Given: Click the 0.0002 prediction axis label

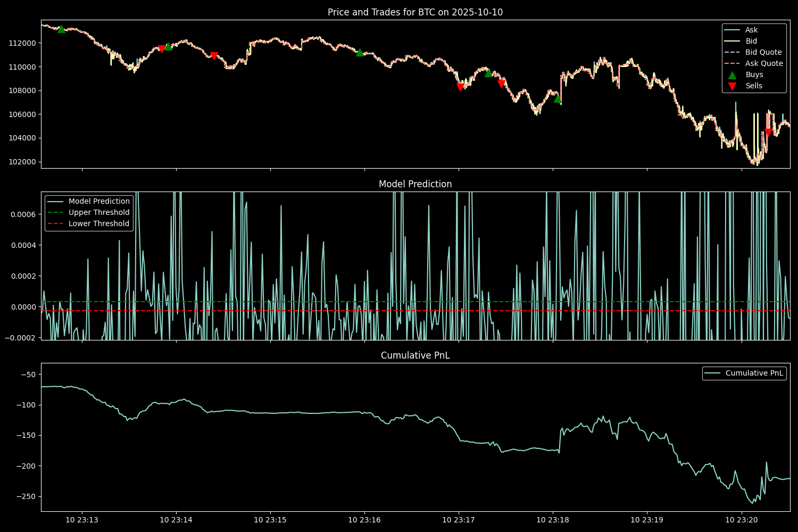Looking at the screenshot, I should pyautogui.click(x=23, y=276).
